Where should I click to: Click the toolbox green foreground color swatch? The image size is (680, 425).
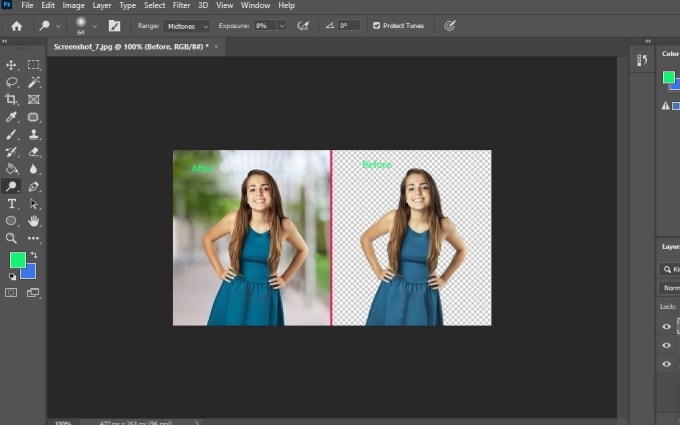point(18,260)
